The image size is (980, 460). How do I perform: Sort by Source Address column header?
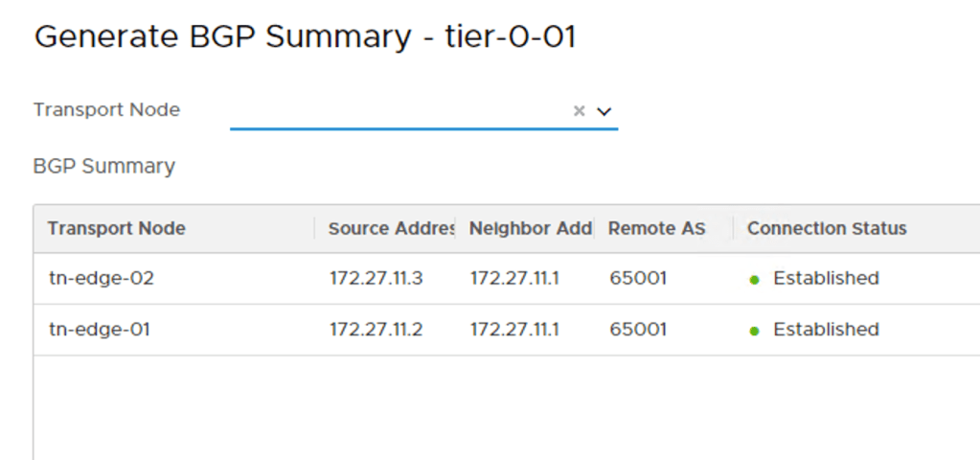(x=391, y=228)
